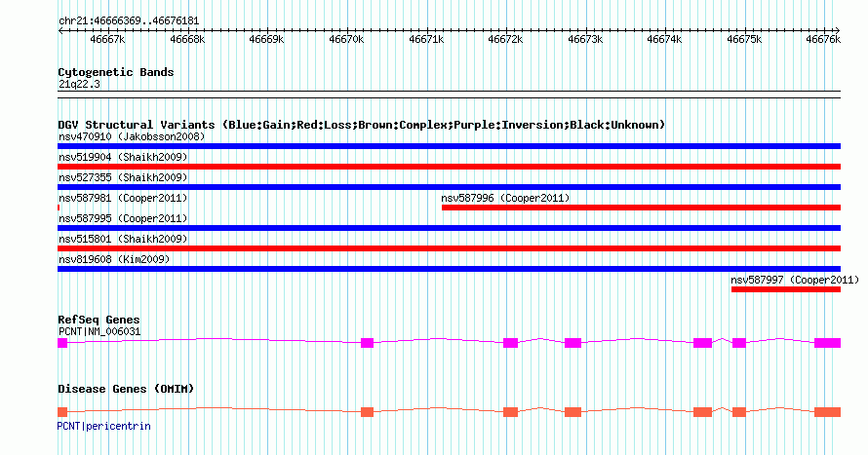Screen dimensions: 868x455
Task: Open variant label nsv515801 (Shaikh2009)
Action: tap(123, 239)
